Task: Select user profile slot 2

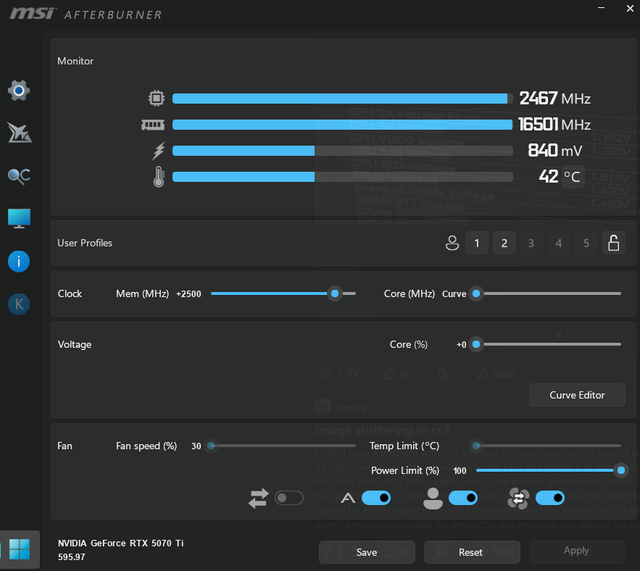Action: (x=504, y=243)
